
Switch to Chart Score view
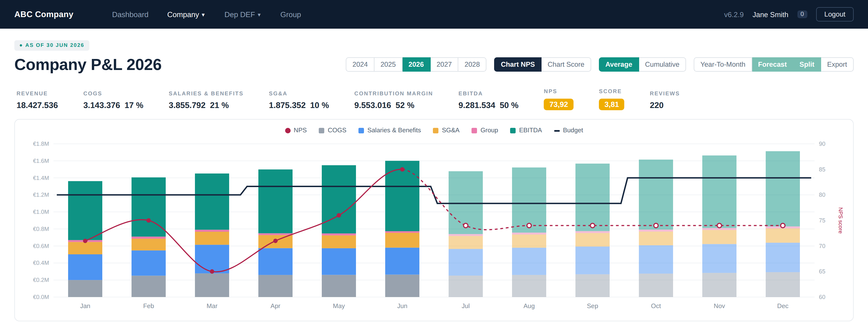click(x=566, y=64)
